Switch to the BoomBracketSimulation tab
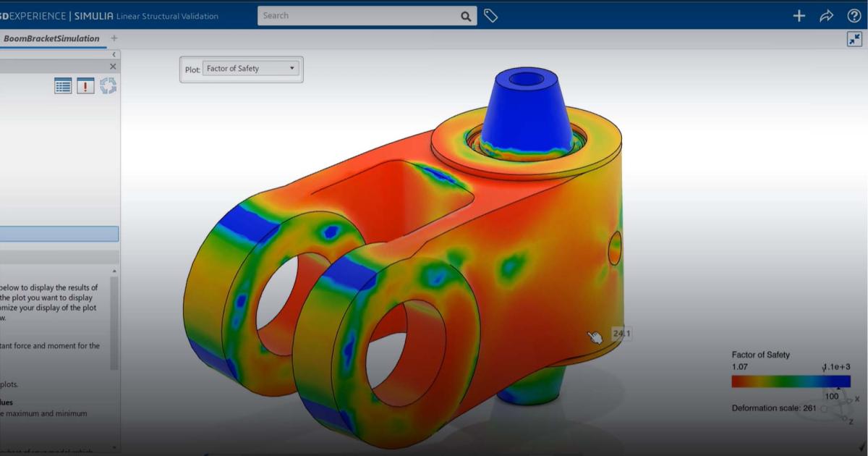The image size is (868, 456). (51, 38)
